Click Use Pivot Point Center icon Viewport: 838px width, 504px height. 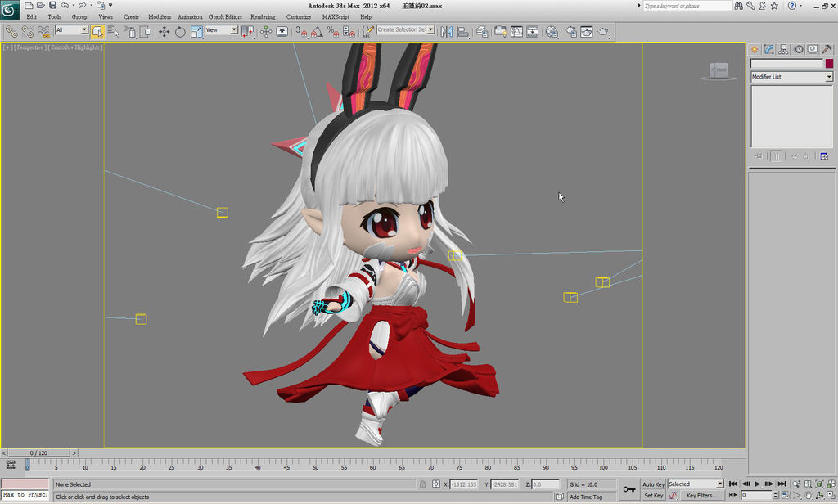click(x=247, y=32)
